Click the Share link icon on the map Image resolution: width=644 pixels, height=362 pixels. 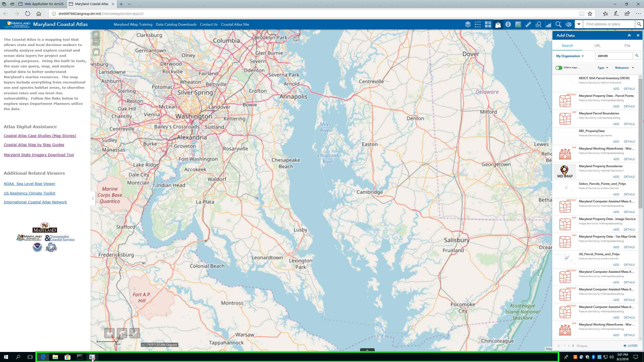[x=135, y=333]
